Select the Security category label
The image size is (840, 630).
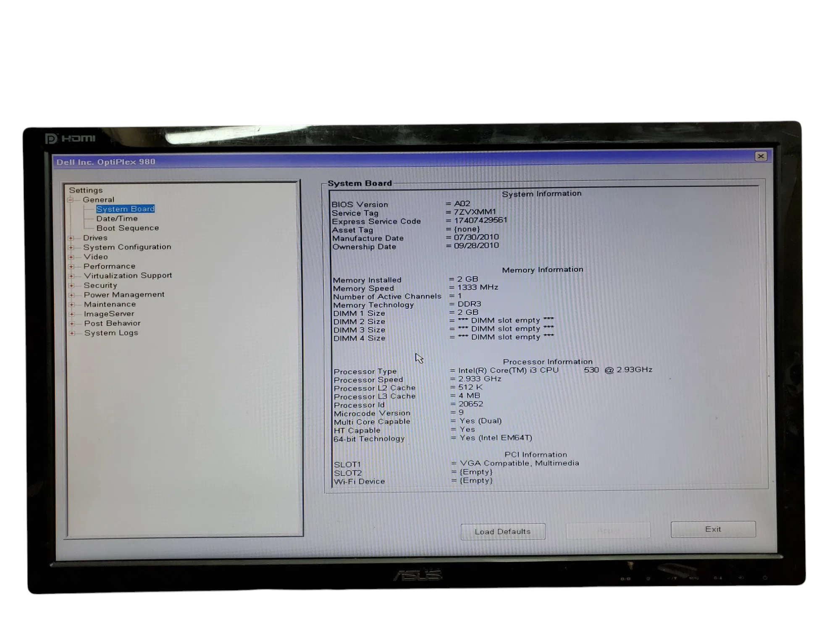(100, 285)
